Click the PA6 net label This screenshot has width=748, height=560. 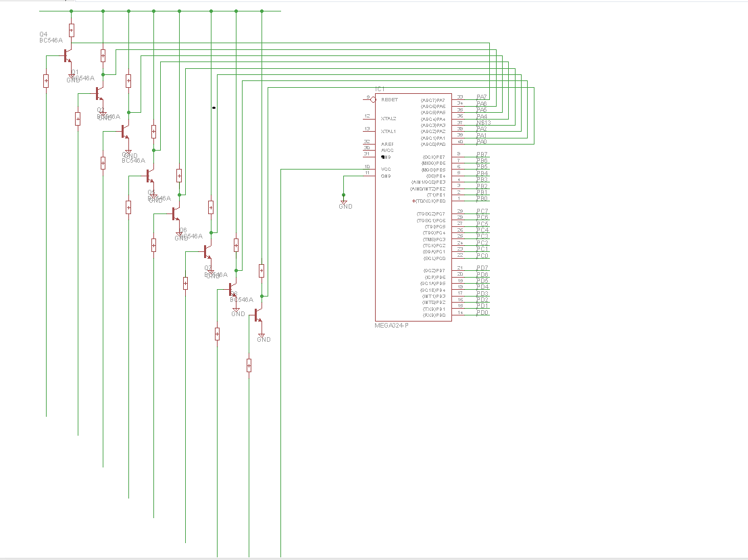tap(482, 103)
